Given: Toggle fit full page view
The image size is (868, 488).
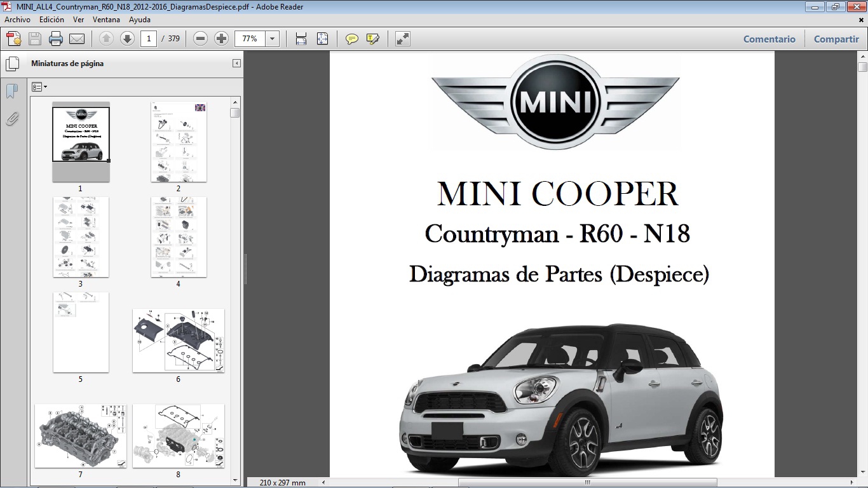Looking at the screenshot, I should point(322,39).
